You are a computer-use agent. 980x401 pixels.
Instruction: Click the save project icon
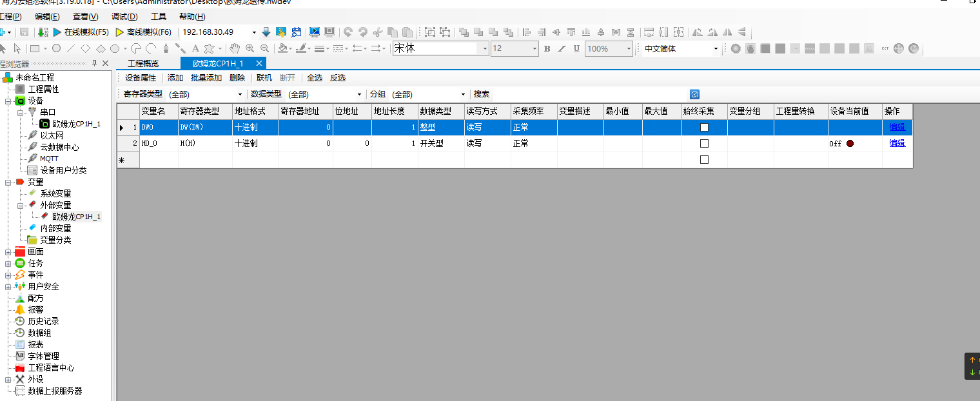click(x=24, y=32)
